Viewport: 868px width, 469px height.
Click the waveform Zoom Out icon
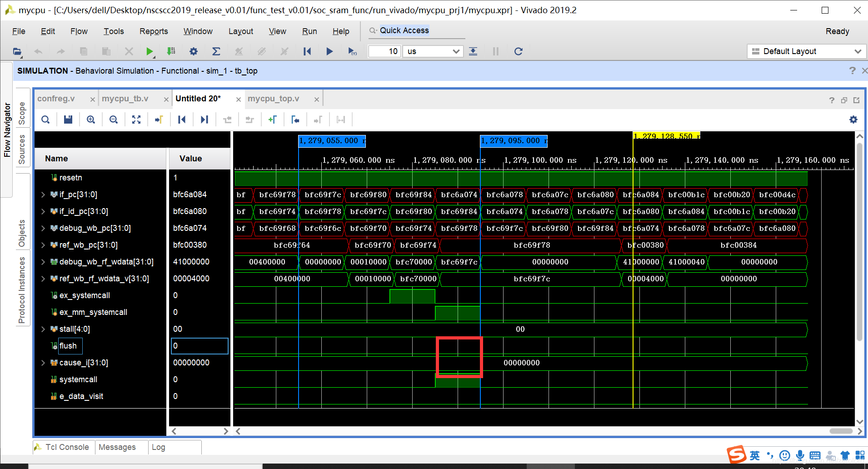114,120
